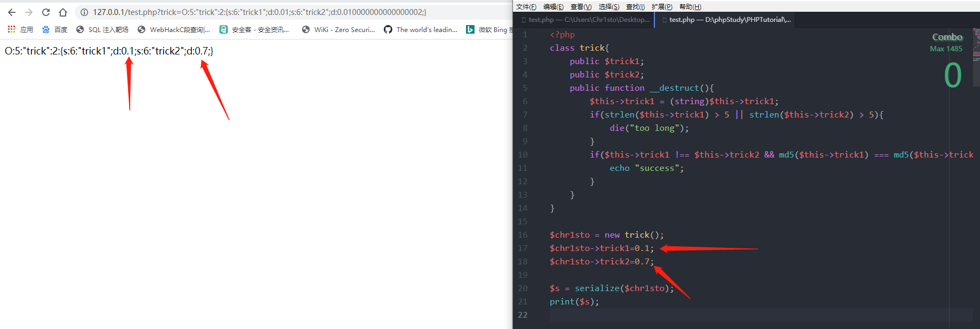Focus the address bar URL

pyautogui.click(x=259, y=12)
